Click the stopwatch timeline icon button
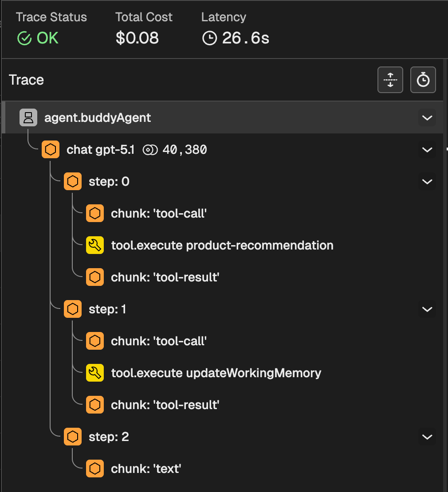Screen dimensions: 448x492 [423, 80]
